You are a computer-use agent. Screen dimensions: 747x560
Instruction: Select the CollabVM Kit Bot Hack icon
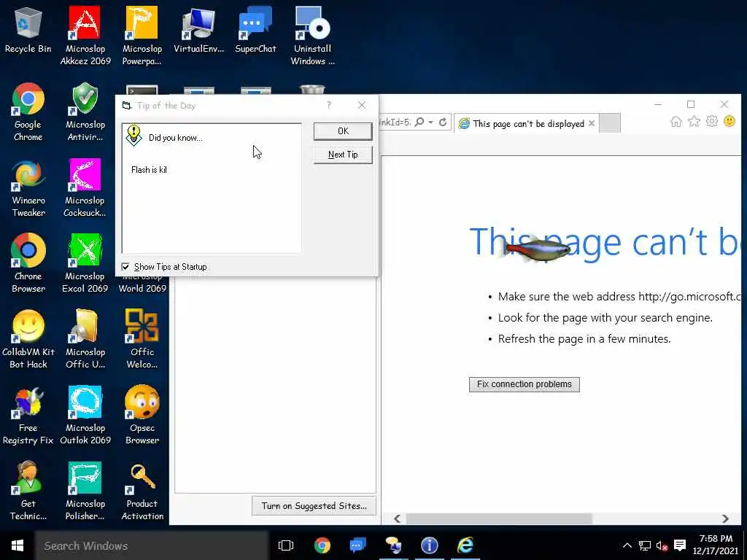point(28,339)
